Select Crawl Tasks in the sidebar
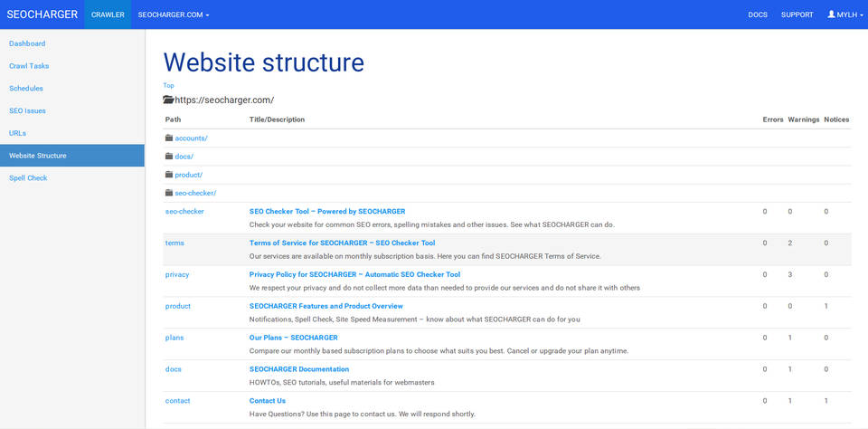The image size is (868, 429). (29, 66)
